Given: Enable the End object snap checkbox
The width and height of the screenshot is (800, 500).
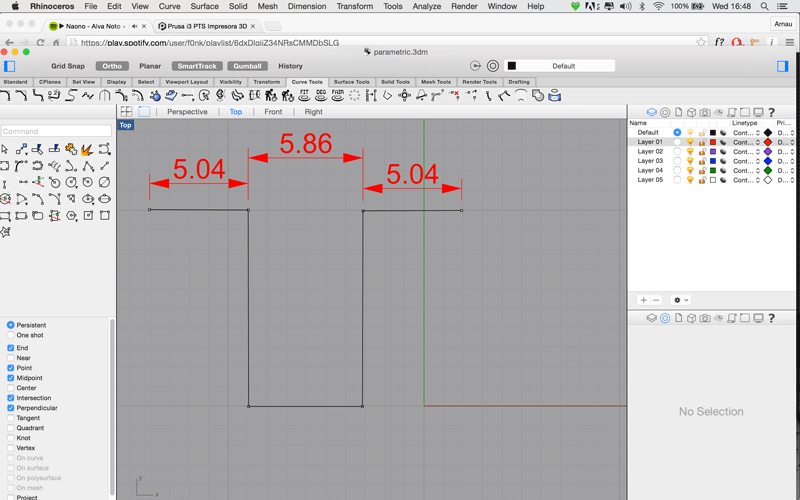Looking at the screenshot, I should pyautogui.click(x=11, y=348).
